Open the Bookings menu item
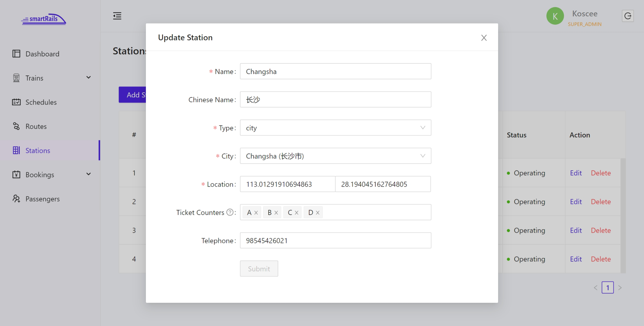The width and height of the screenshot is (644, 326). click(x=39, y=174)
